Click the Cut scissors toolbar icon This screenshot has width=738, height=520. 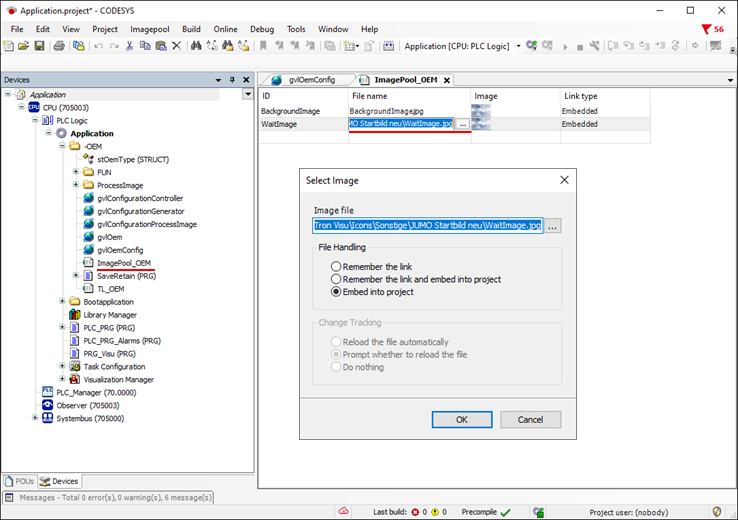tap(129, 46)
